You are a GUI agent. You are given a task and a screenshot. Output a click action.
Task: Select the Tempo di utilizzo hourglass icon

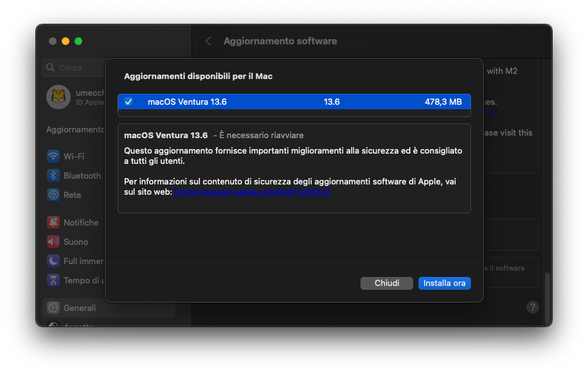[53, 280]
